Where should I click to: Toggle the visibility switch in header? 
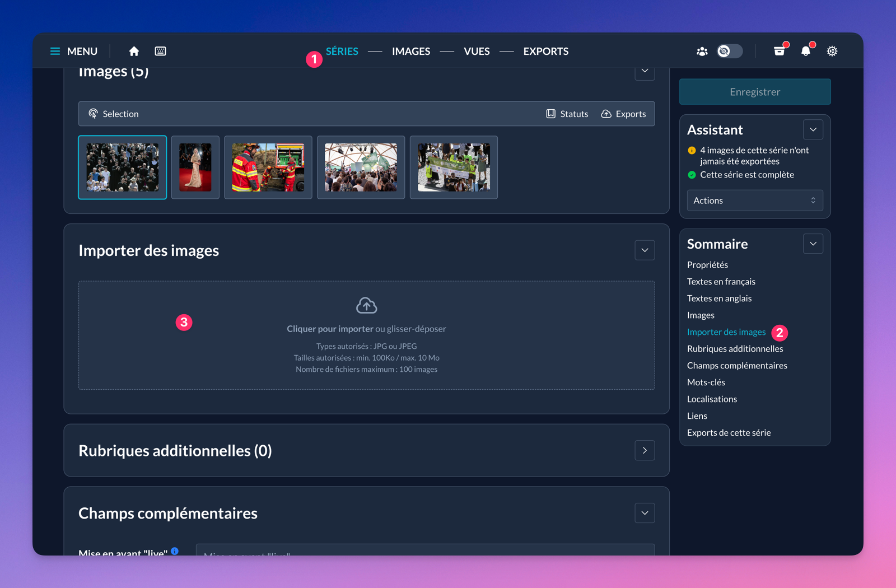[x=730, y=51]
